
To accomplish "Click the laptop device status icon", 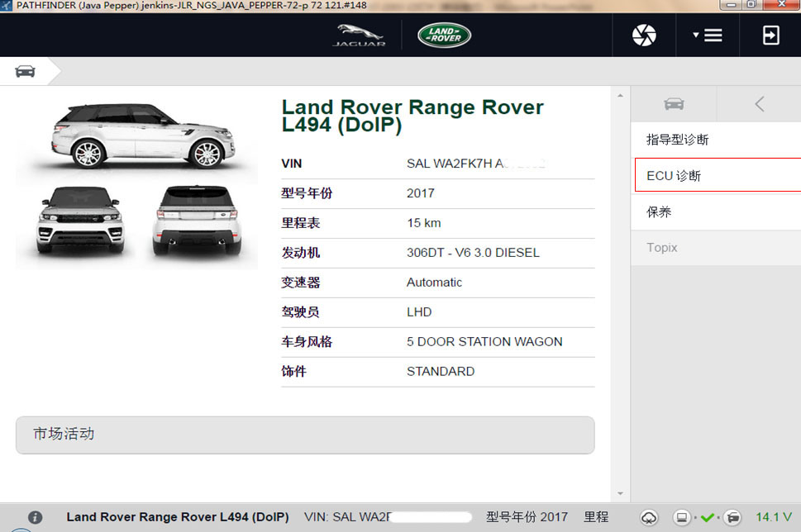I will pos(681,518).
